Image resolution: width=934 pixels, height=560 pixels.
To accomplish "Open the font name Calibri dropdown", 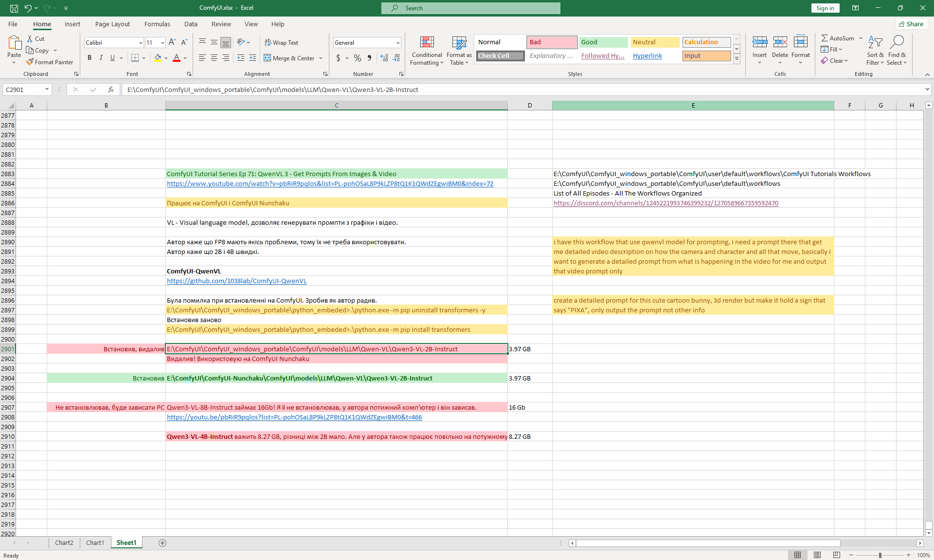I will [x=141, y=43].
